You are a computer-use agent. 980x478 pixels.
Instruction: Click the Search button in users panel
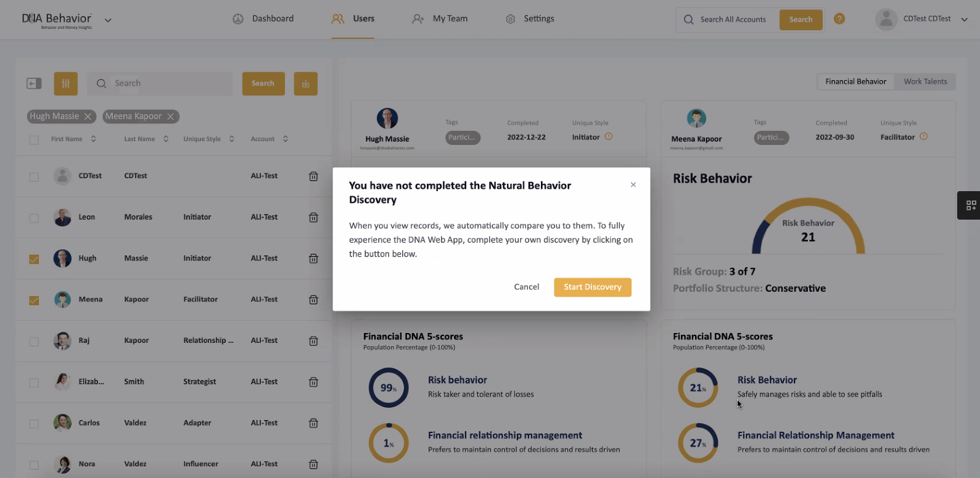coord(263,83)
